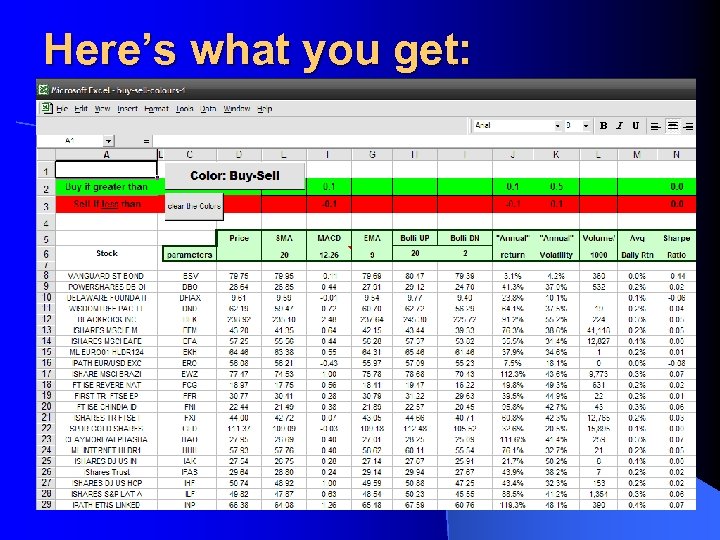Open the Data menu

[x=208, y=109]
